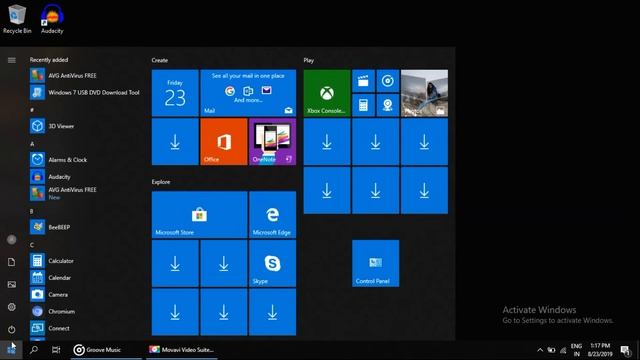Open Documents from the Start rail
The image size is (640, 360).
pyautogui.click(x=11, y=262)
